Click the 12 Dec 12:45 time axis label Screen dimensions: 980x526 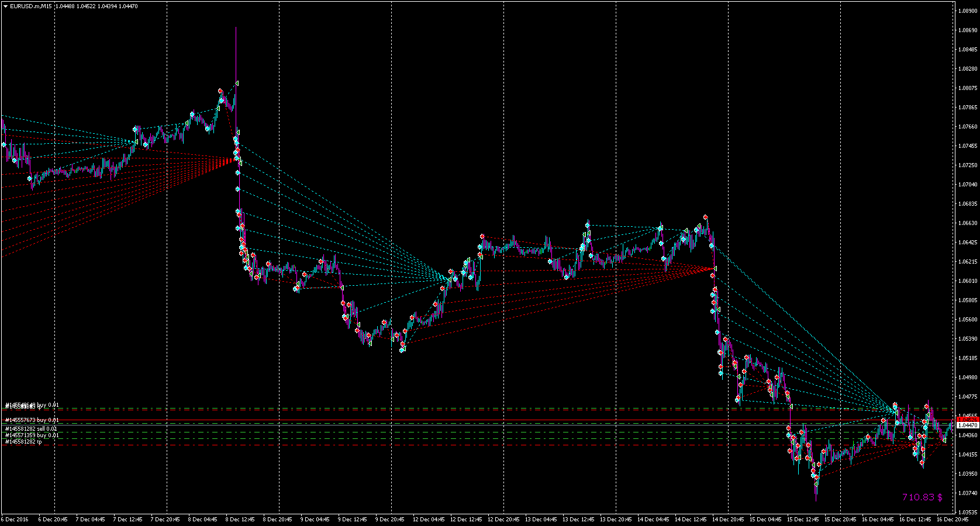tap(466, 519)
